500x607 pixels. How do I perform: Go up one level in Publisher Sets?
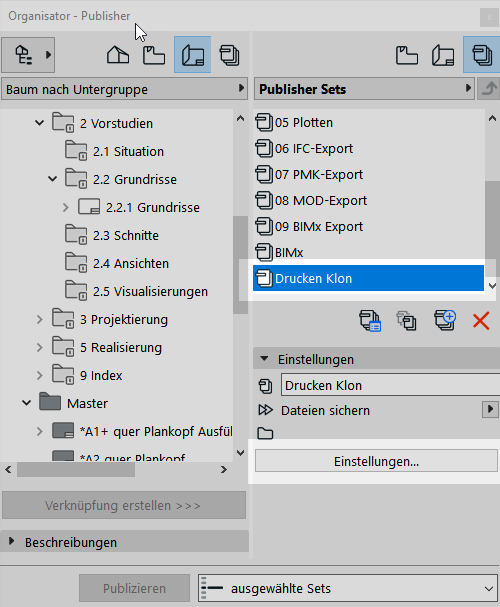pos(488,89)
